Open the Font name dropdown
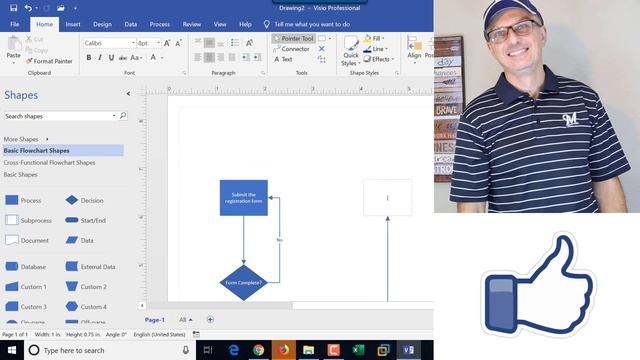640x360 pixels. click(x=133, y=43)
